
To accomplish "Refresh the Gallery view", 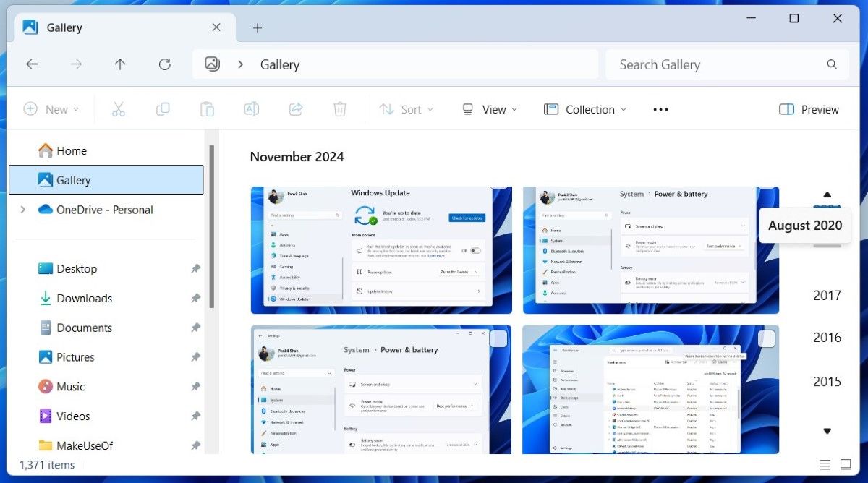I will tap(165, 64).
